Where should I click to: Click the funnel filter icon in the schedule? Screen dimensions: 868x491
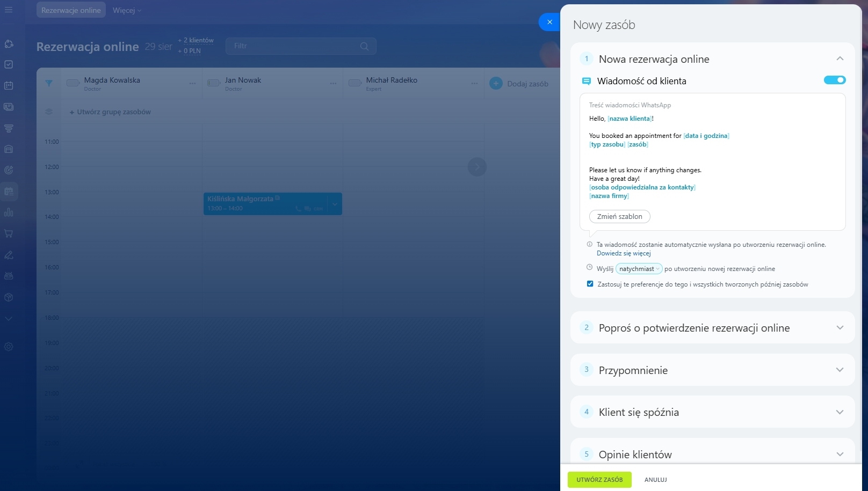[49, 83]
